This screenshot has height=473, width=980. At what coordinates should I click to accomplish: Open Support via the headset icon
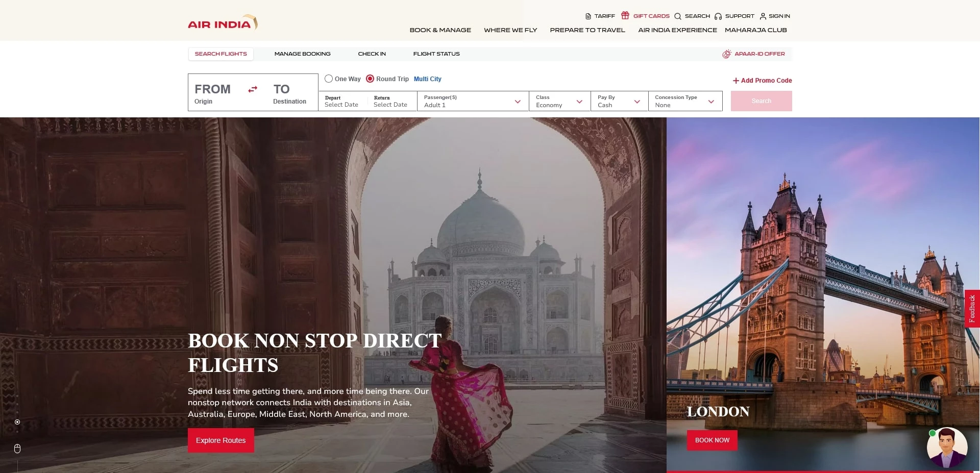click(718, 16)
